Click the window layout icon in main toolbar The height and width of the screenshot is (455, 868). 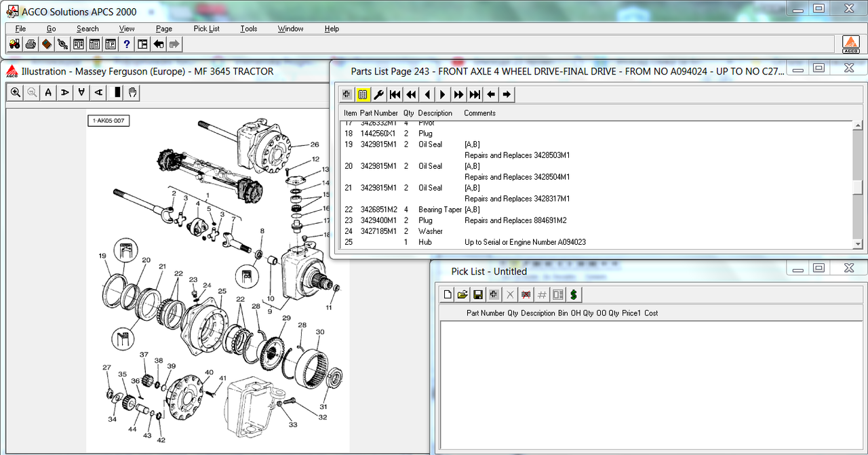[x=142, y=44]
